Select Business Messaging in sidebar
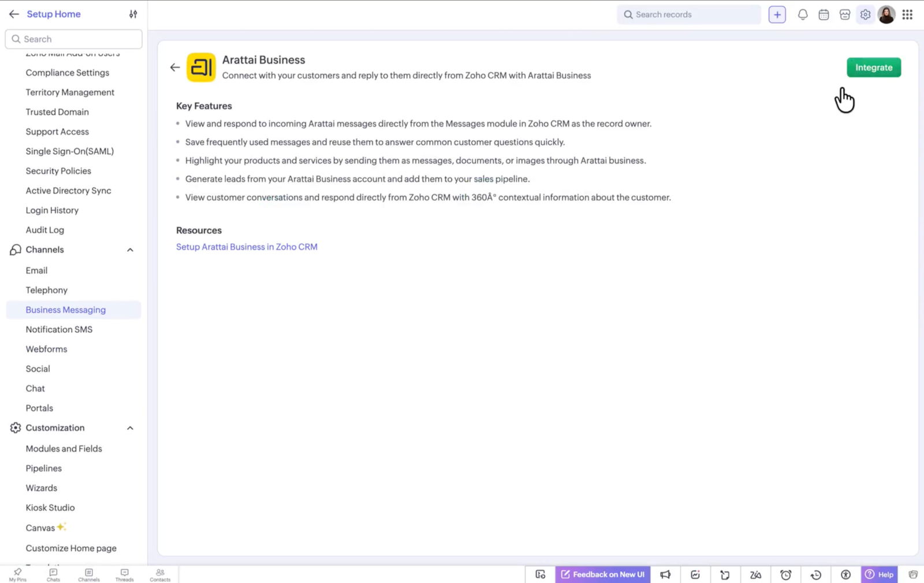 point(73,310)
